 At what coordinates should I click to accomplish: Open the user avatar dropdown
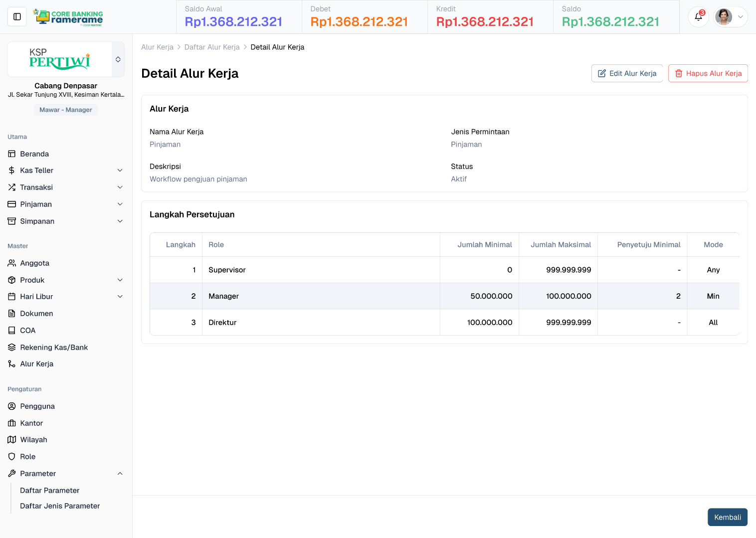point(730,17)
